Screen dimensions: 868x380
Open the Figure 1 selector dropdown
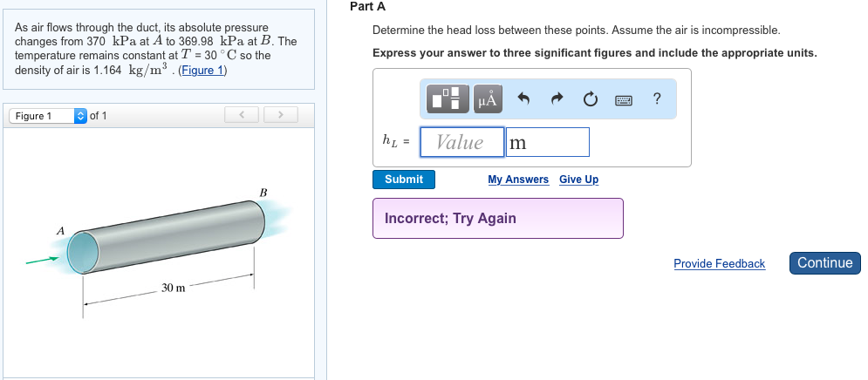click(48, 116)
